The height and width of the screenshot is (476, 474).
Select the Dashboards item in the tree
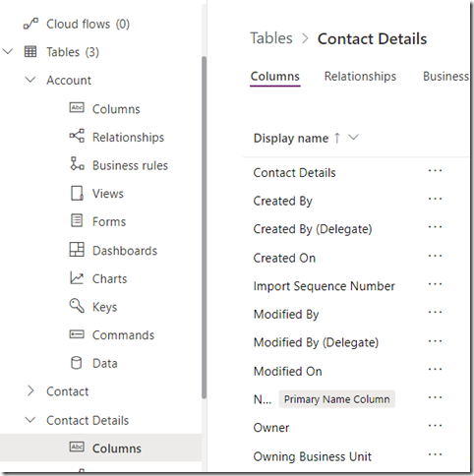click(113, 251)
